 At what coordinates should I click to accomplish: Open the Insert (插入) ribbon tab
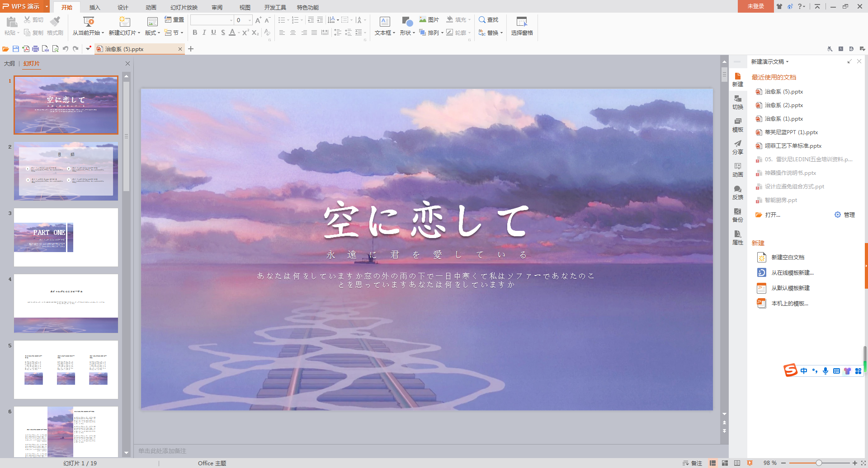[x=94, y=7]
